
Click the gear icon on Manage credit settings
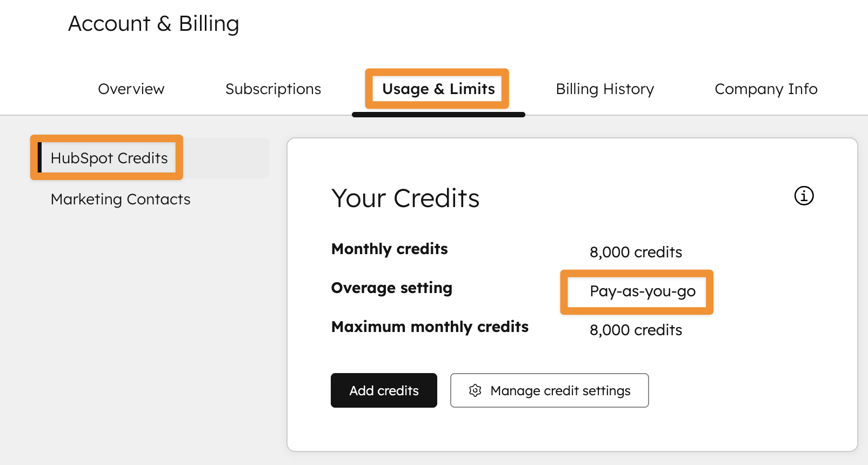coord(475,390)
